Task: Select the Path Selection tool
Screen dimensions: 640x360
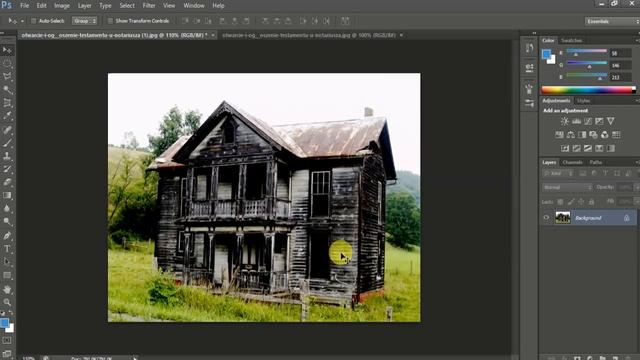Action: tap(7, 262)
